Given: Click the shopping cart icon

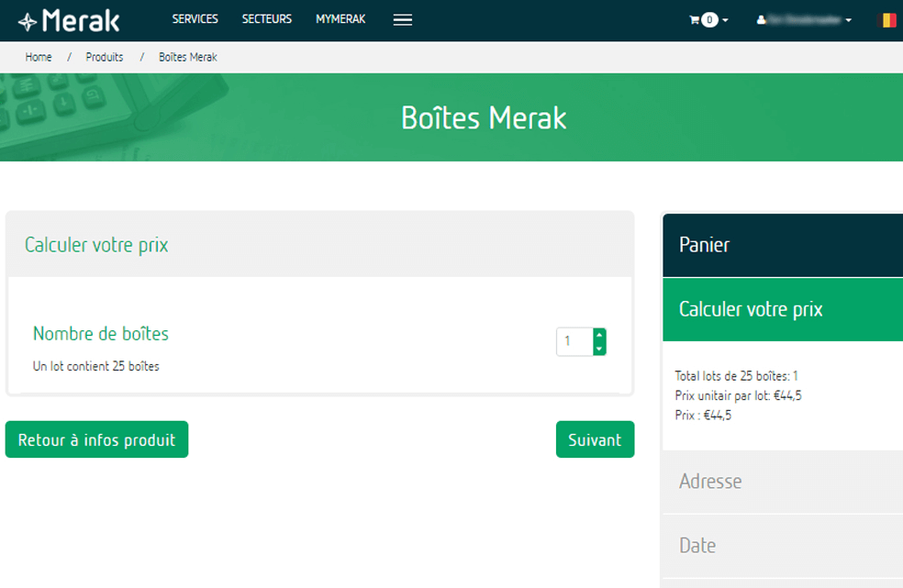Looking at the screenshot, I should pyautogui.click(x=695, y=19).
